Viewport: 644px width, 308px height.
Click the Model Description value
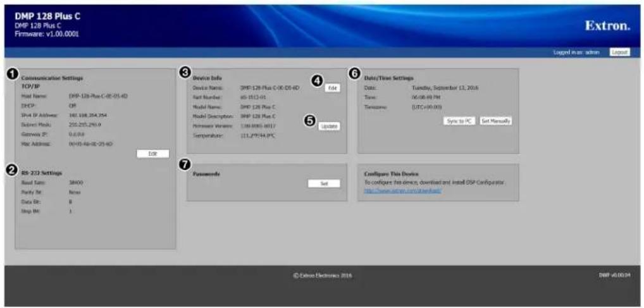[x=258, y=116]
